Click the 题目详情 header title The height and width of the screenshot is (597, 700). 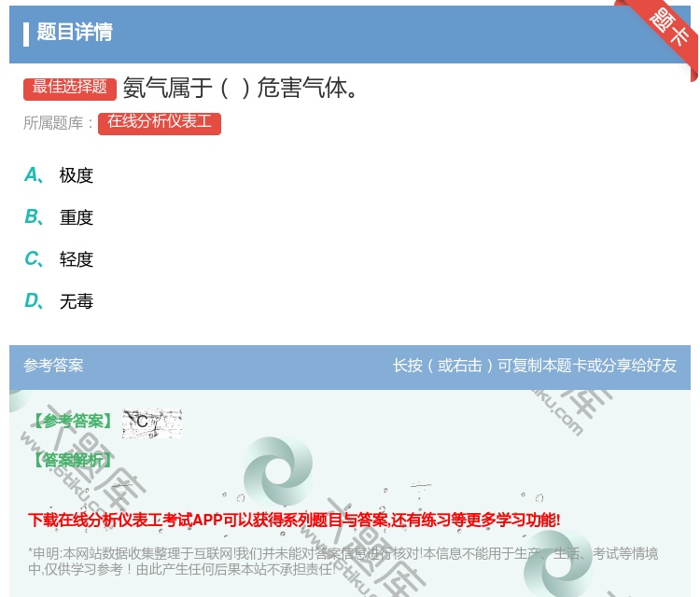click(x=75, y=32)
